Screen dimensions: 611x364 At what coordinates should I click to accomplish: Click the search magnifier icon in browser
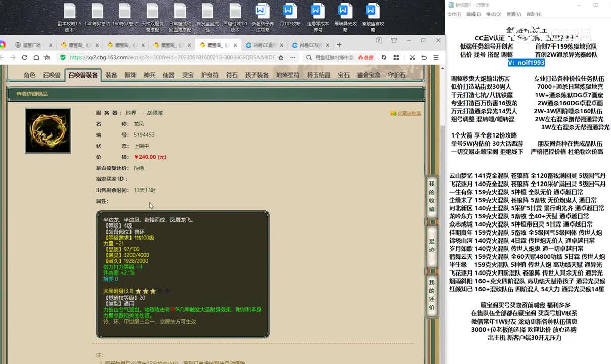tap(309, 58)
